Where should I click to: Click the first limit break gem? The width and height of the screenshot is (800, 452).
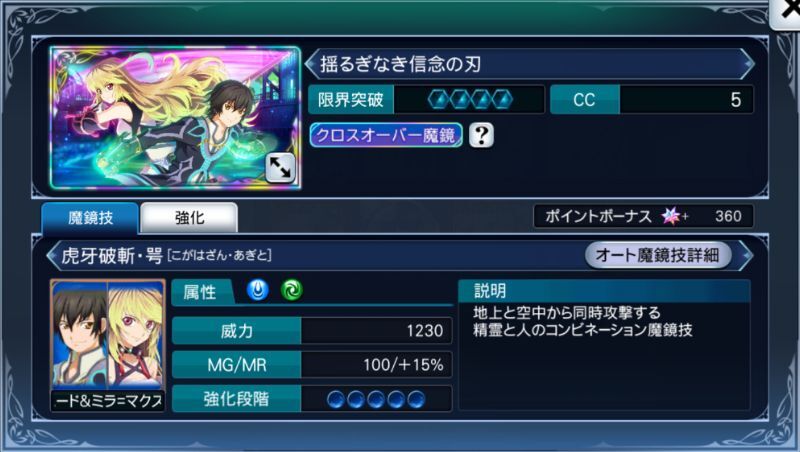pyautogui.click(x=438, y=99)
